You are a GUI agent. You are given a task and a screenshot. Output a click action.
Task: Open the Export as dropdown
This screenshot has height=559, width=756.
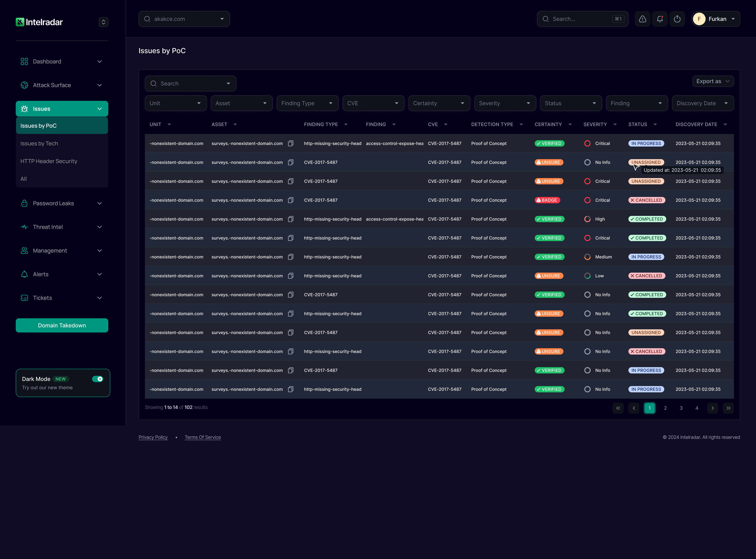[x=713, y=81]
